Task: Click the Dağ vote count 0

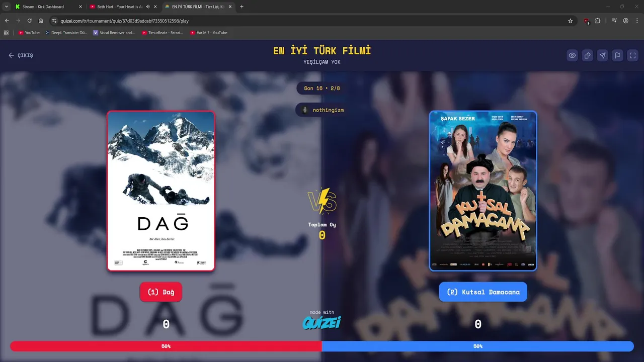Action: [166, 324]
